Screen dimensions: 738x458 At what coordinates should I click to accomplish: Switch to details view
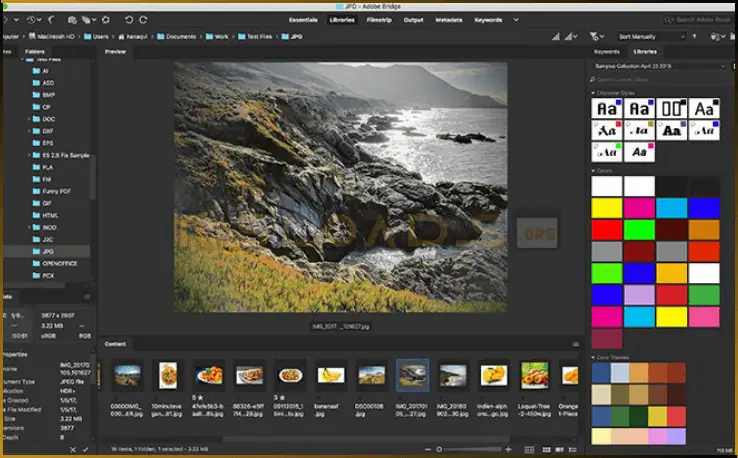pyautogui.click(x=560, y=450)
